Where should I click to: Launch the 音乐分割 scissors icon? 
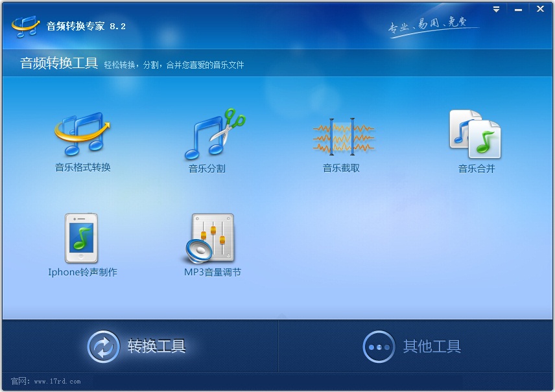click(215, 134)
